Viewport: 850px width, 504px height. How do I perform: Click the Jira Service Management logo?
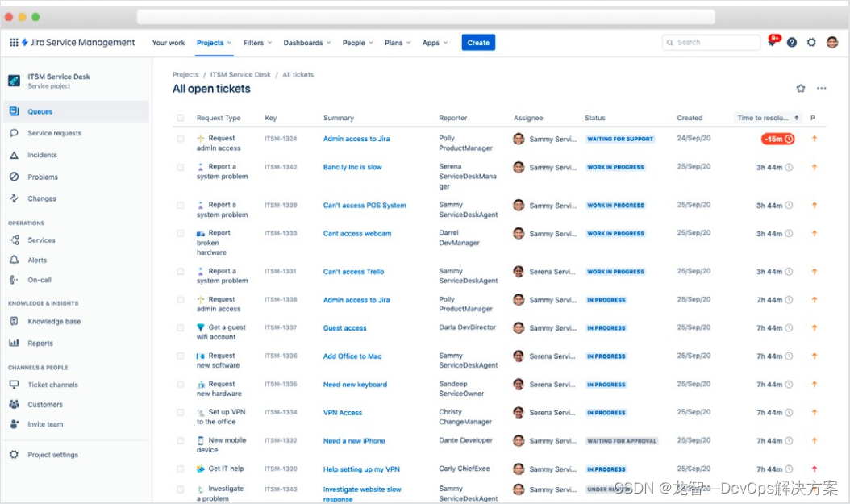coord(78,42)
